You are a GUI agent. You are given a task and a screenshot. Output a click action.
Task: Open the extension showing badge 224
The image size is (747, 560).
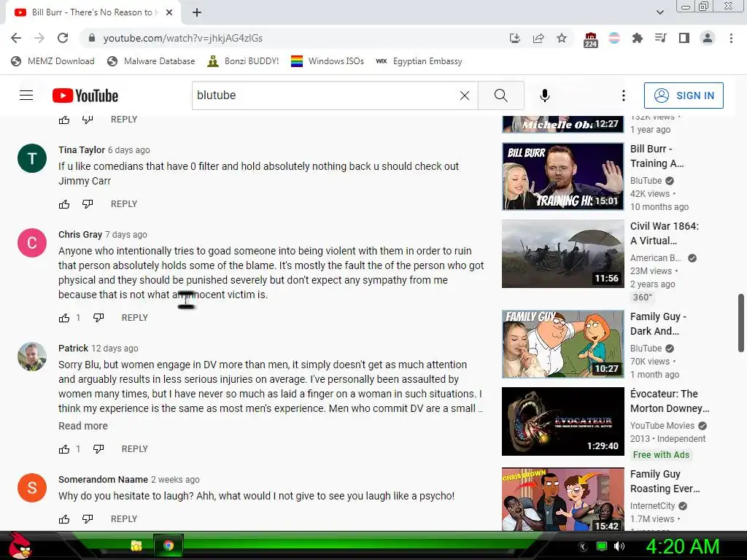590,39
